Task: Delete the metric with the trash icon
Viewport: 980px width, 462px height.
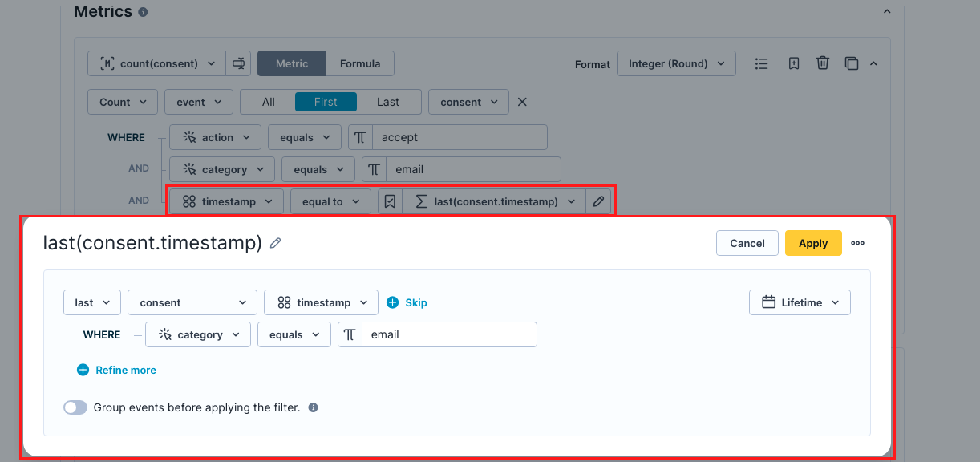Action: (823, 63)
